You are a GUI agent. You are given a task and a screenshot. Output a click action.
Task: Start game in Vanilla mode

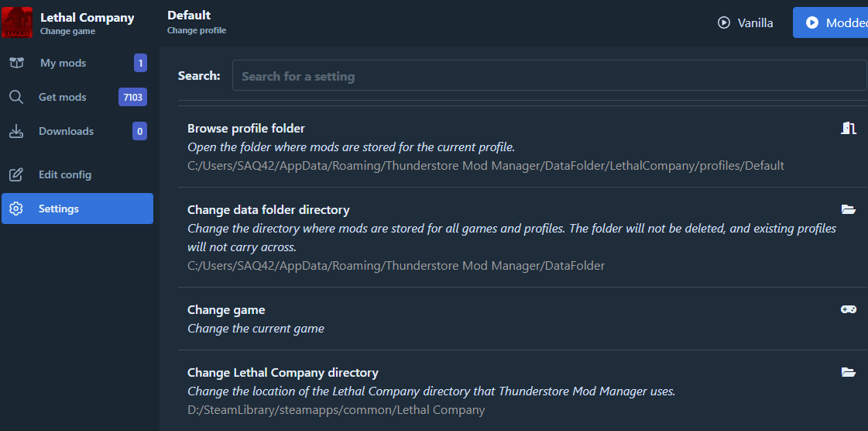pyautogui.click(x=746, y=22)
